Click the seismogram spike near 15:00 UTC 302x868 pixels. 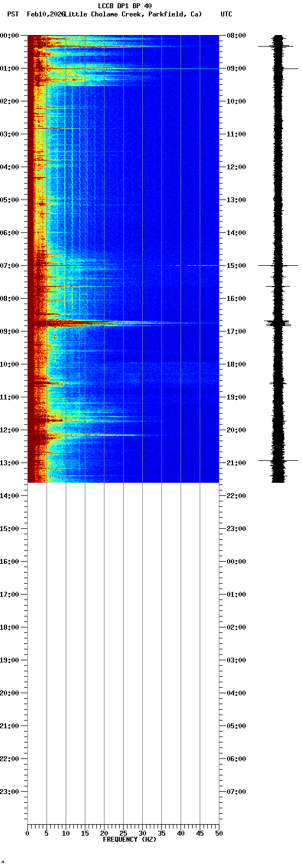tap(278, 265)
